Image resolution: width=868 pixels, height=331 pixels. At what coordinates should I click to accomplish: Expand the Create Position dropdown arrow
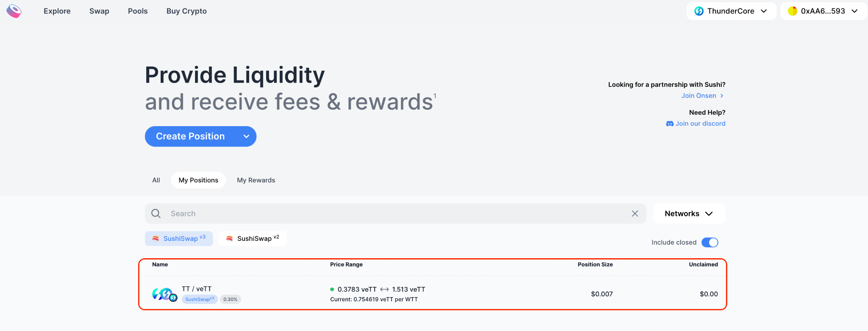(246, 136)
